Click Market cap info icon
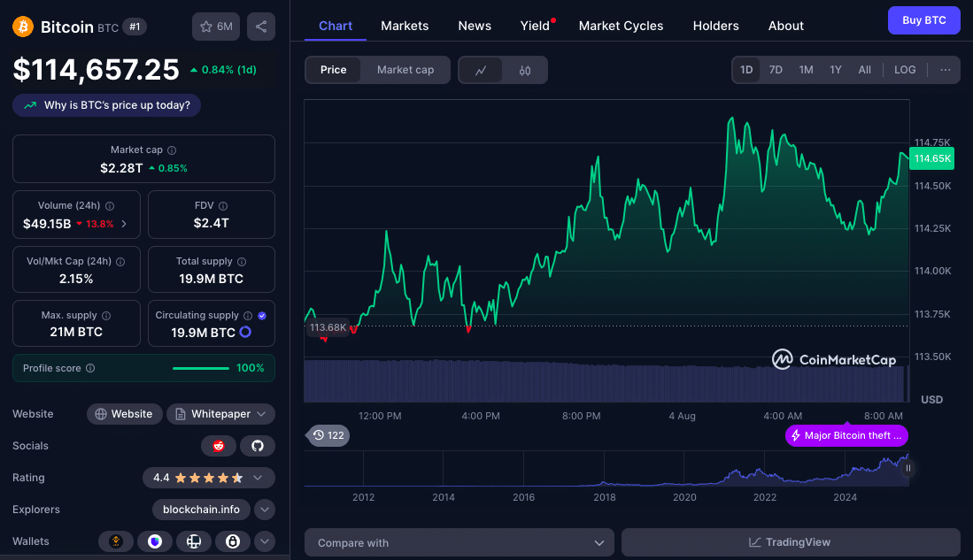973x560 pixels. click(x=172, y=150)
